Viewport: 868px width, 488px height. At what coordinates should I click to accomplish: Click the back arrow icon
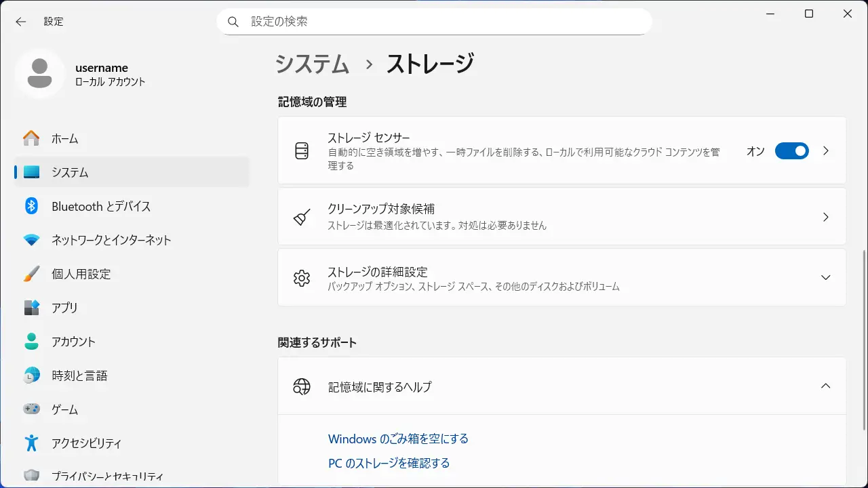click(x=21, y=22)
